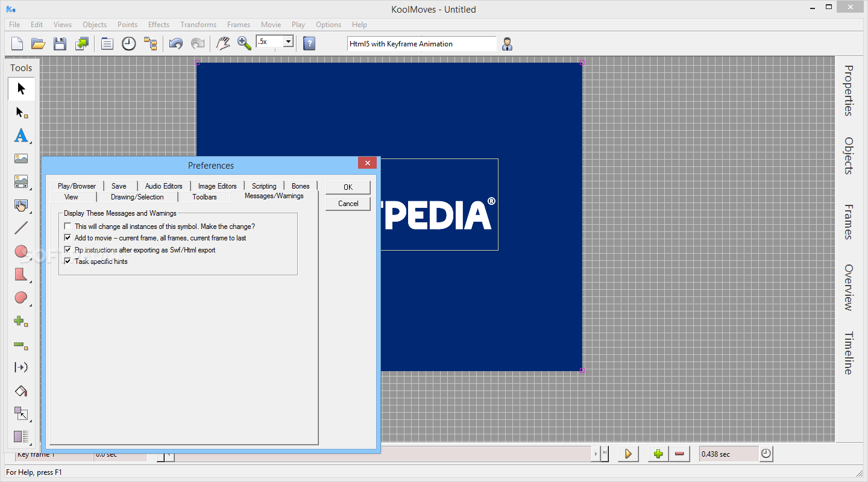Click the 0.438 sec frame duration field
Viewport: 868px width, 482px height.
[729, 454]
